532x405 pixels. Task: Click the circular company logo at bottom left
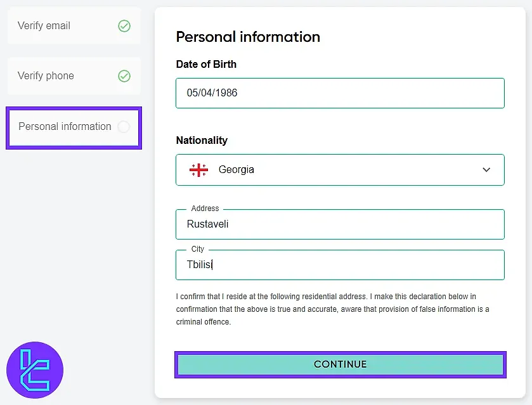(x=35, y=370)
